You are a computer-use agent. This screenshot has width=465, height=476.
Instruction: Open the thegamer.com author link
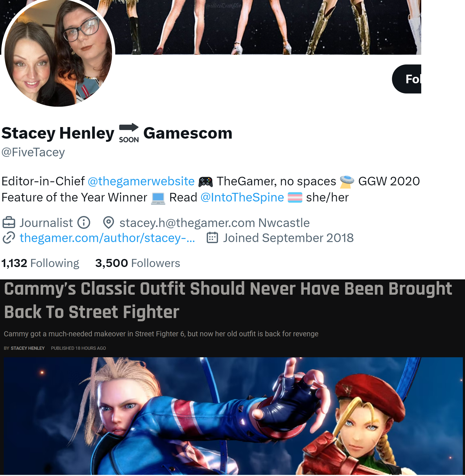coord(107,238)
